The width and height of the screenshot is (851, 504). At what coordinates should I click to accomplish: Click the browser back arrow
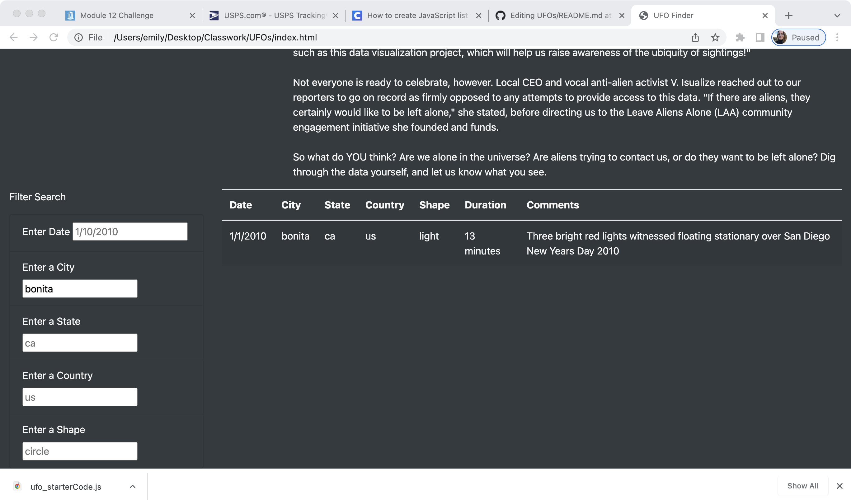click(14, 37)
